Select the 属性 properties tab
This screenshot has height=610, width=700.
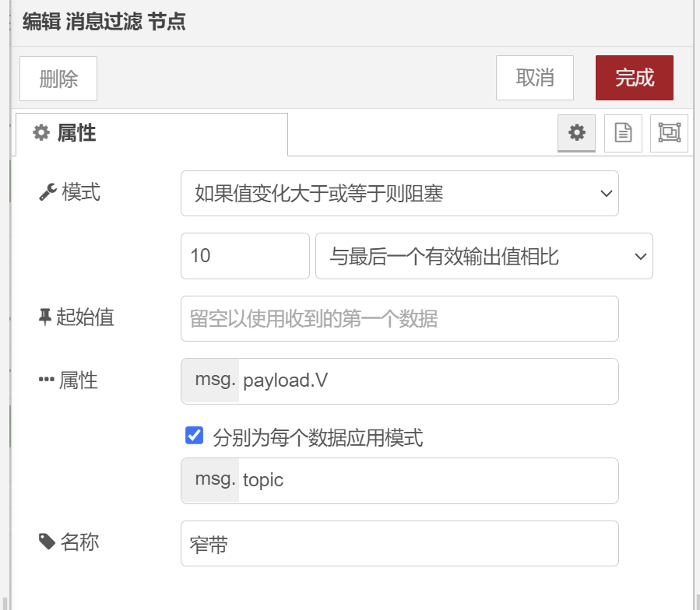click(152, 134)
